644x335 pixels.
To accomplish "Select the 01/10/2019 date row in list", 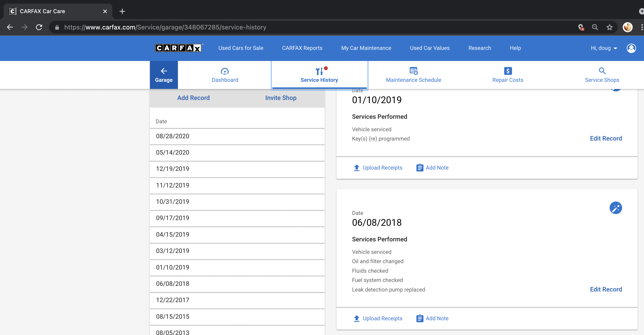I will [x=237, y=267].
